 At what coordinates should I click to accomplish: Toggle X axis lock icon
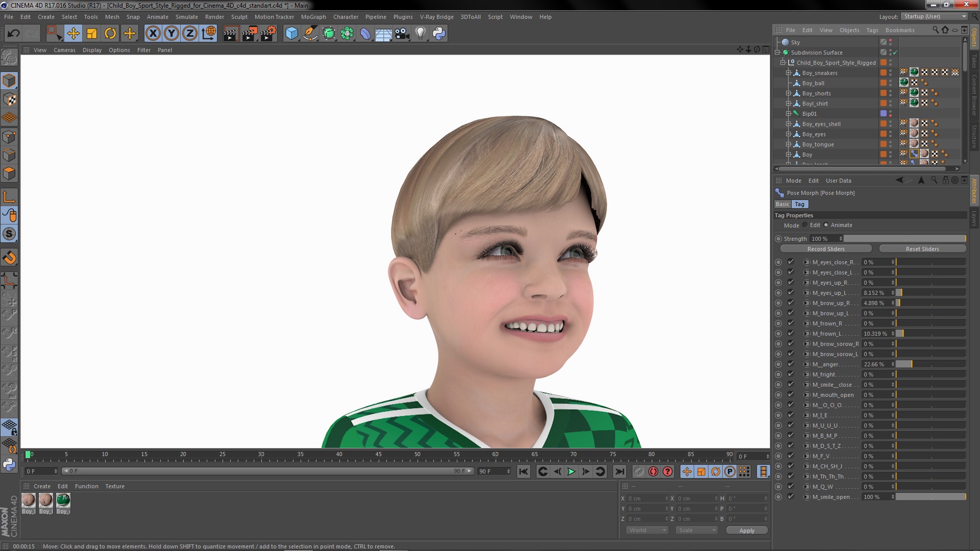pos(153,34)
